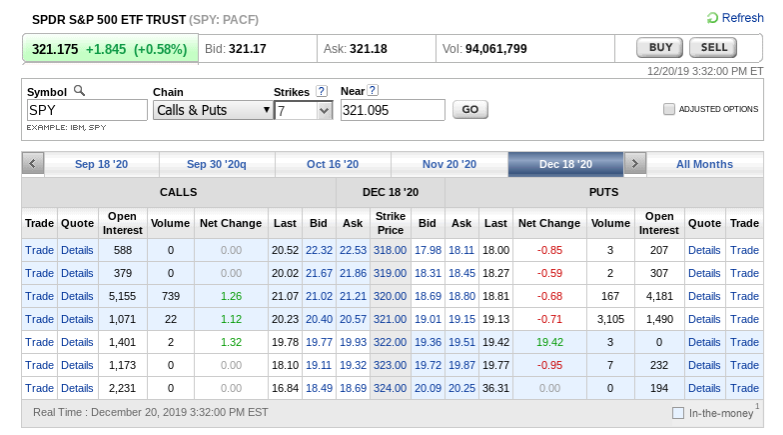Enable the Adjusted Options checkbox
Image resolution: width=783 pixels, height=435 pixels.
pos(669,109)
